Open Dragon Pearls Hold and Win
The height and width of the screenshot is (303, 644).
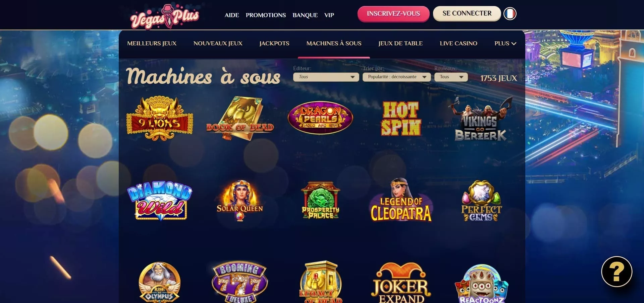320,118
